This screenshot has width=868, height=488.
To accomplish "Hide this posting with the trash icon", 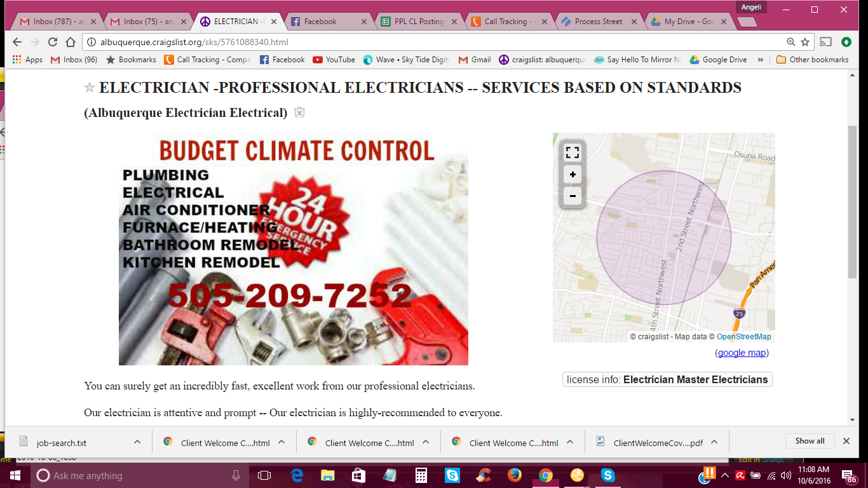I will point(300,112).
